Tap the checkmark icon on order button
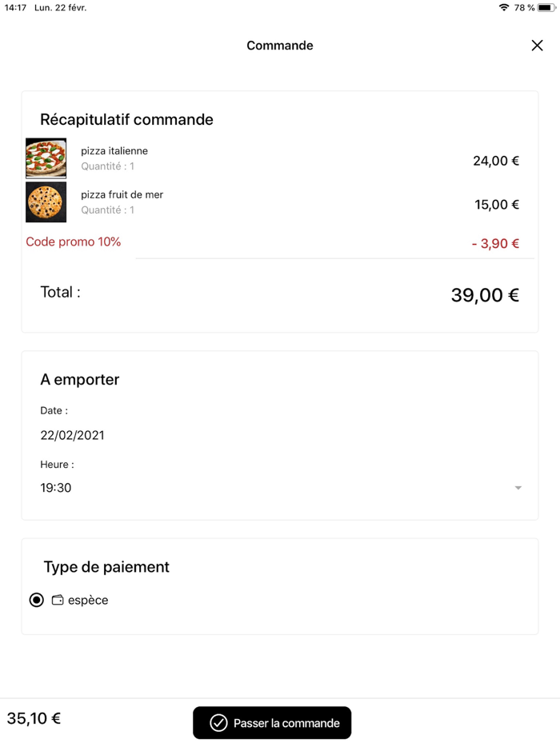This screenshot has height=747, width=560. [218, 723]
